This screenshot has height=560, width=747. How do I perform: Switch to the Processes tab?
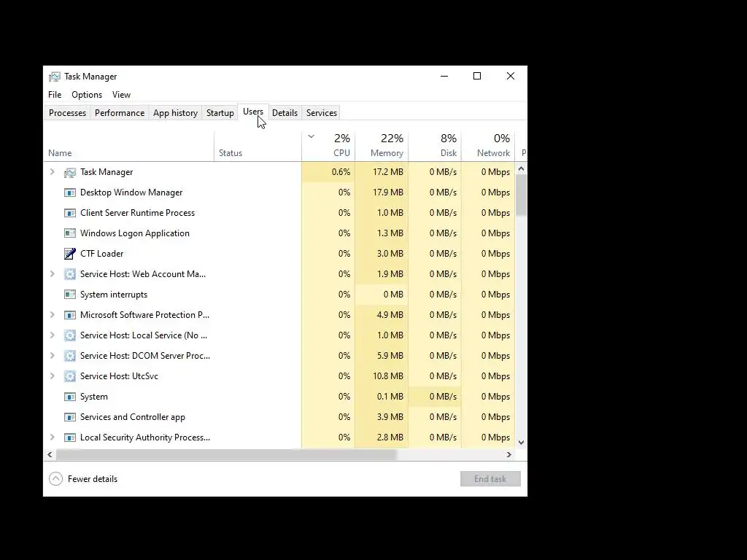click(67, 113)
